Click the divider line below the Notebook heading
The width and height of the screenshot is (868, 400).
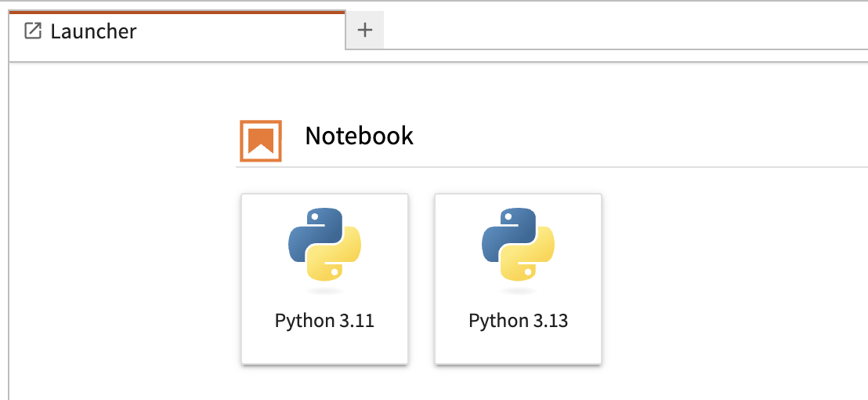click(548, 167)
